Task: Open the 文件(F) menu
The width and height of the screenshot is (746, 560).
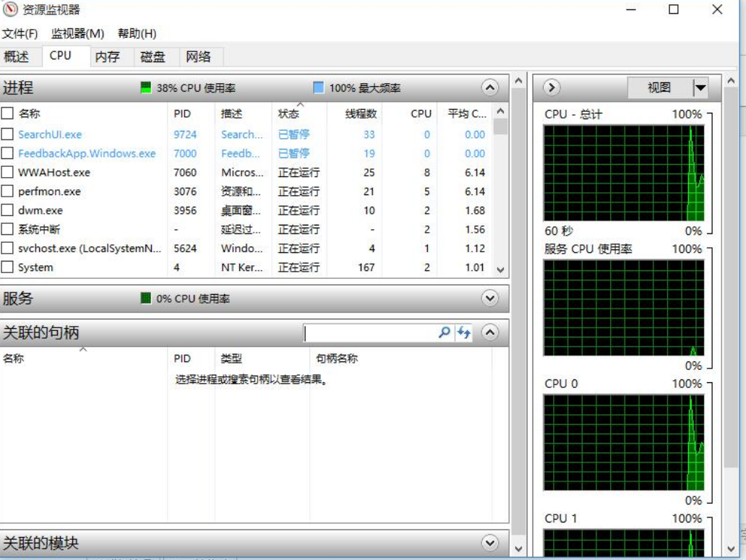Action: point(20,33)
